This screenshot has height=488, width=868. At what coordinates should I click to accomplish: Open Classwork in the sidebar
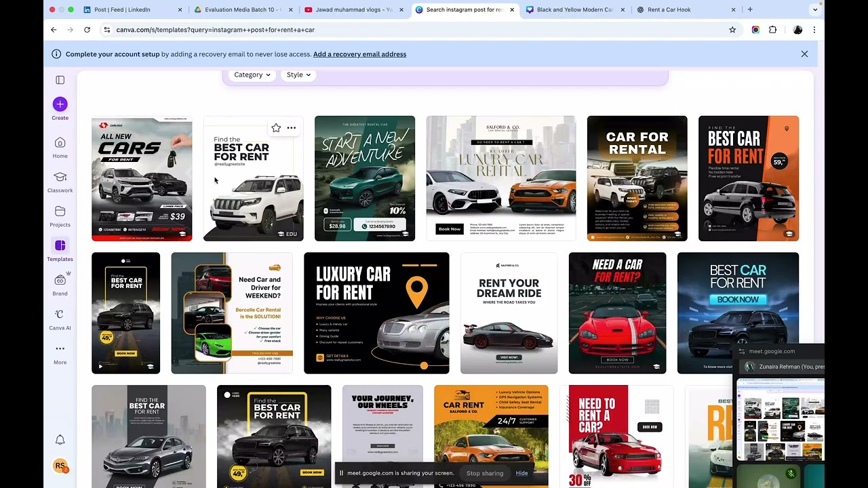click(x=60, y=181)
